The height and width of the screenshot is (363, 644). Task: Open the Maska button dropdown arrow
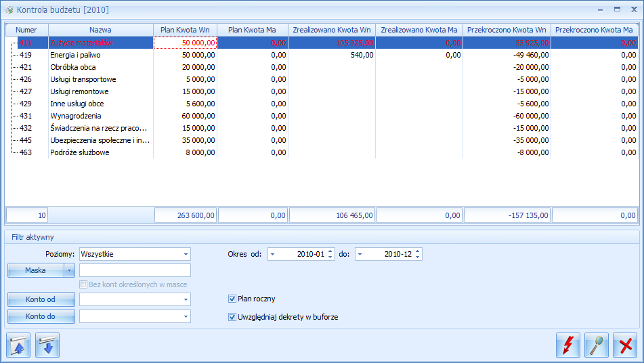click(69, 270)
